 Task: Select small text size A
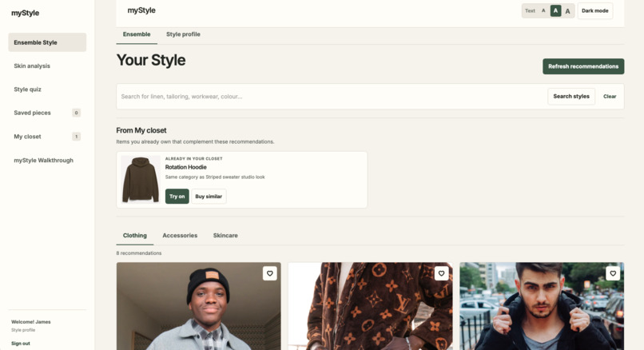pos(543,10)
